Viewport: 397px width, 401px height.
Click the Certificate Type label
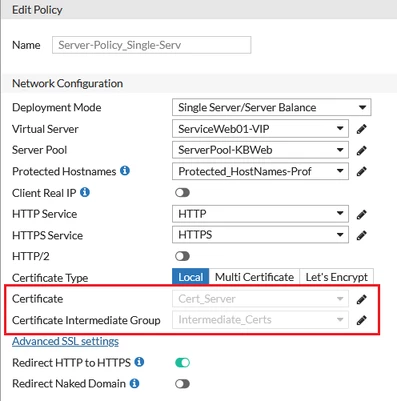click(50, 278)
